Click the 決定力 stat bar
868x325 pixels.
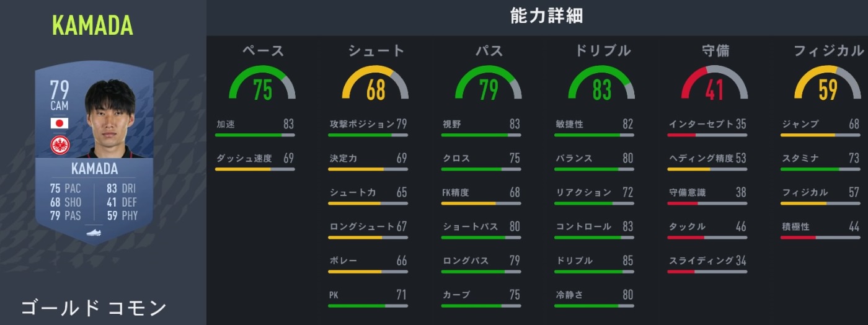pos(368,169)
